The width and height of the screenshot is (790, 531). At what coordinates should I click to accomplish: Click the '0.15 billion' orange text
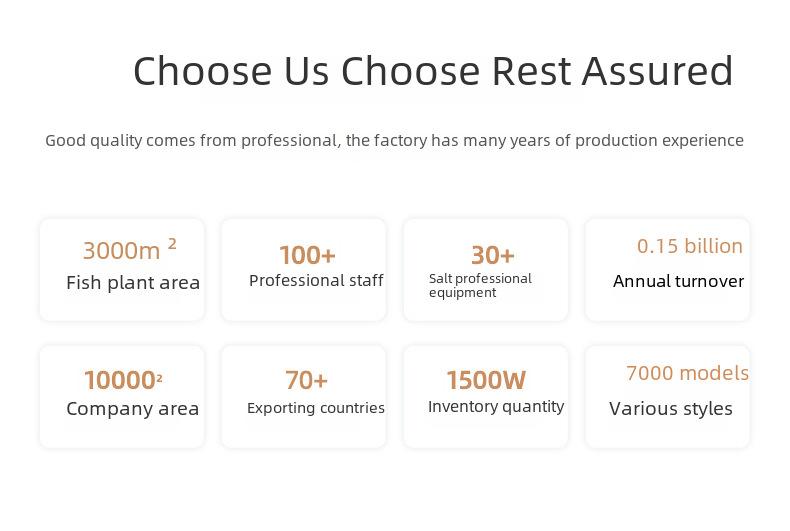point(690,246)
